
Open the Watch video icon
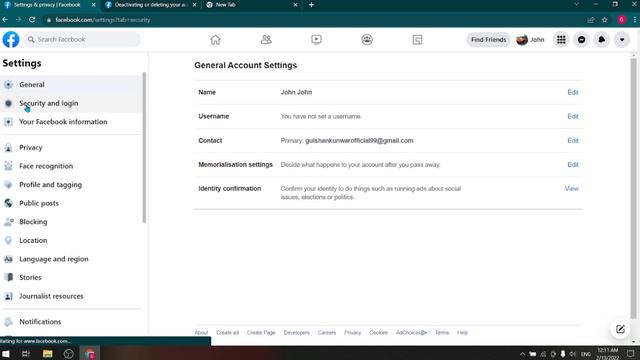point(316,40)
